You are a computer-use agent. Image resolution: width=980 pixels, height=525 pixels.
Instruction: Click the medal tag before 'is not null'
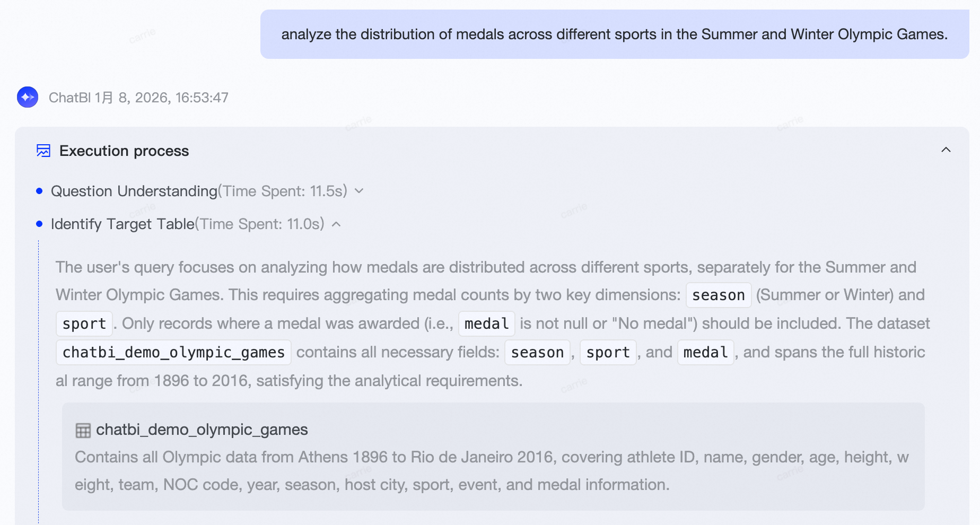pos(486,324)
